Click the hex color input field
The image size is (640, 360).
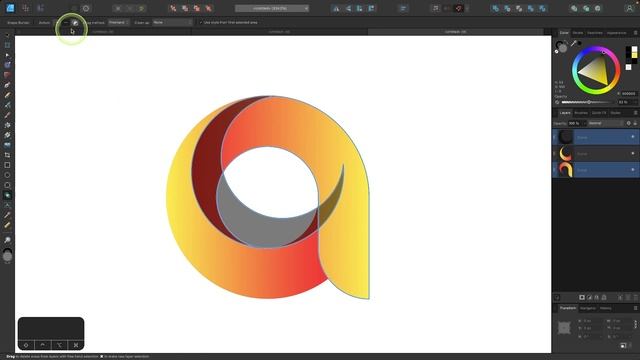coord(628,94)
